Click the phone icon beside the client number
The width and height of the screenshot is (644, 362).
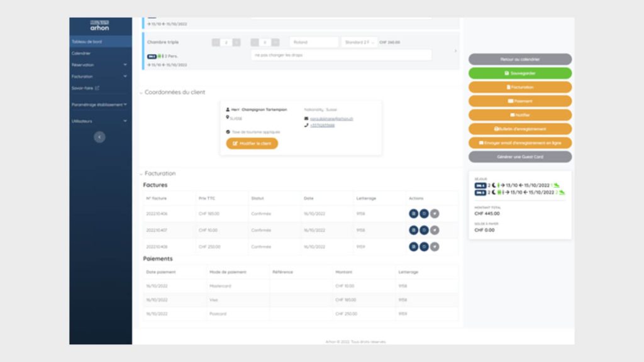306,125
